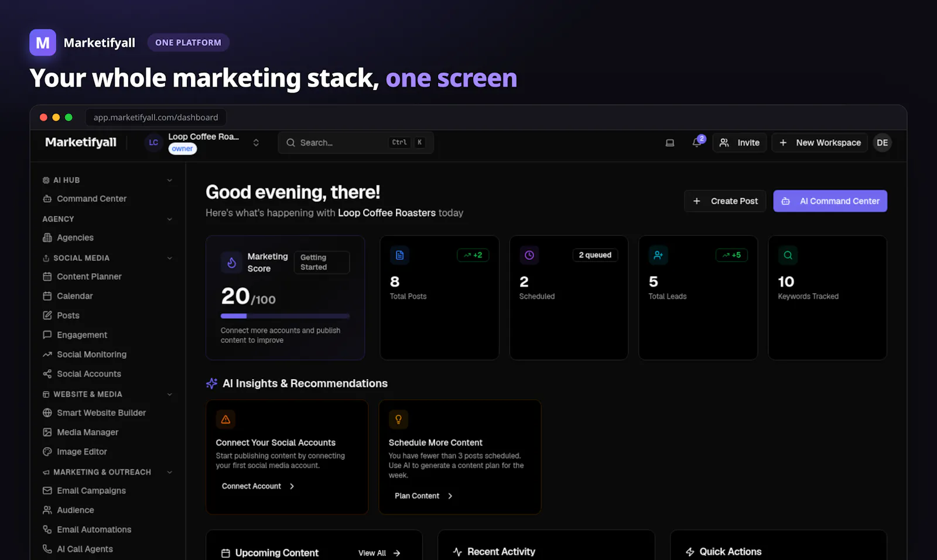Click the 2 queued badge
The height and width of the screenshot is (560, 937).
(x=595, y=255)
